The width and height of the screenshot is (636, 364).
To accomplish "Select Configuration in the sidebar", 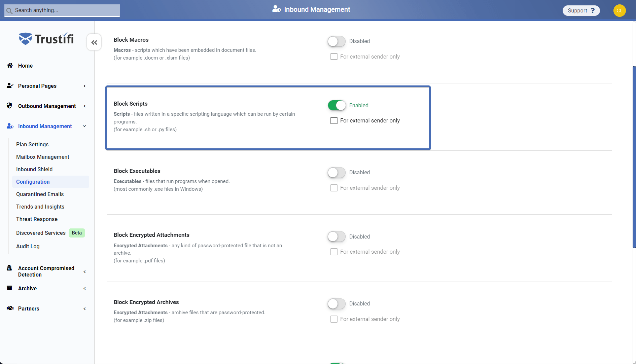I will pyautogui.click(x=50, y=182).
